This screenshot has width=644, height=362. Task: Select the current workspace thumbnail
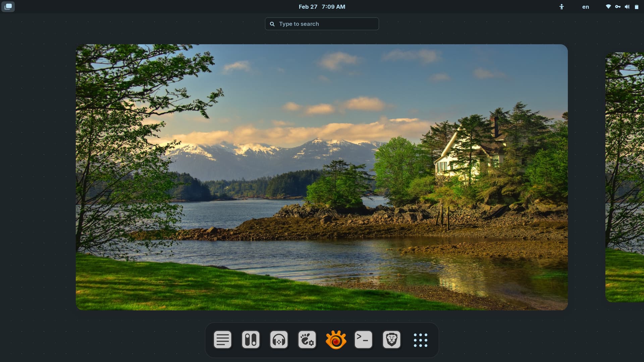click(322, 177)
